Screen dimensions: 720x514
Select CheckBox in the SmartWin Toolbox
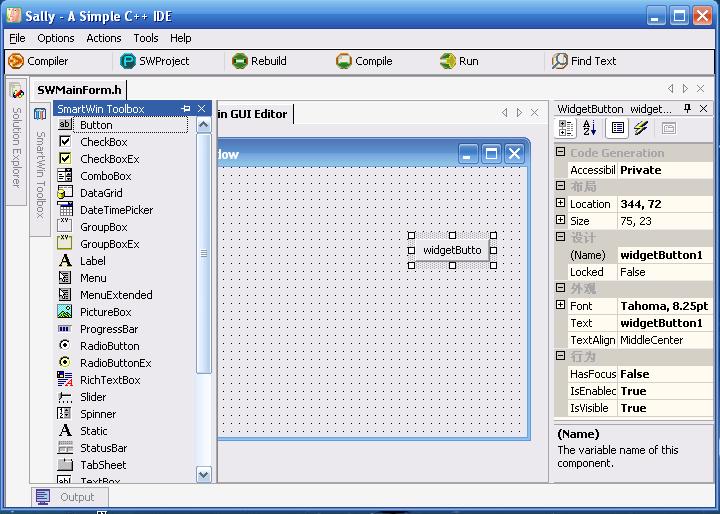coord(103,142)
